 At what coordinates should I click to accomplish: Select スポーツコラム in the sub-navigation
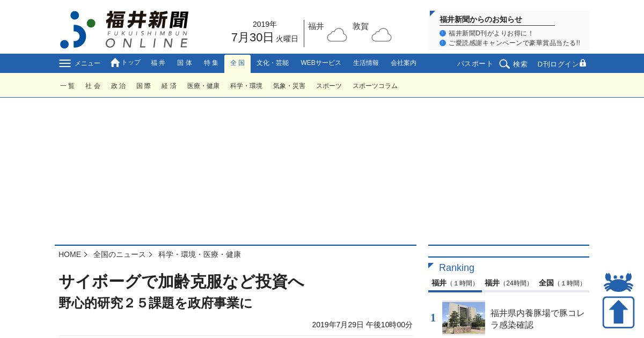(375, 86)
